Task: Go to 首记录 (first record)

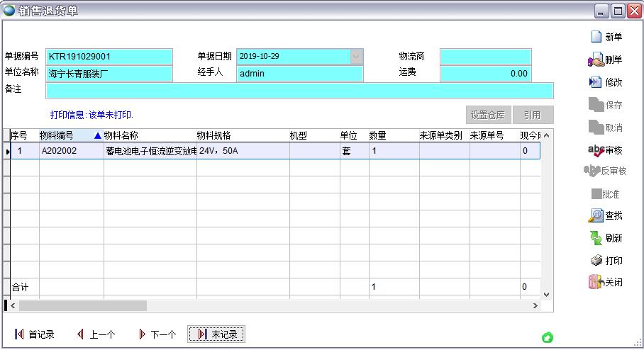Action: point(34,334)
